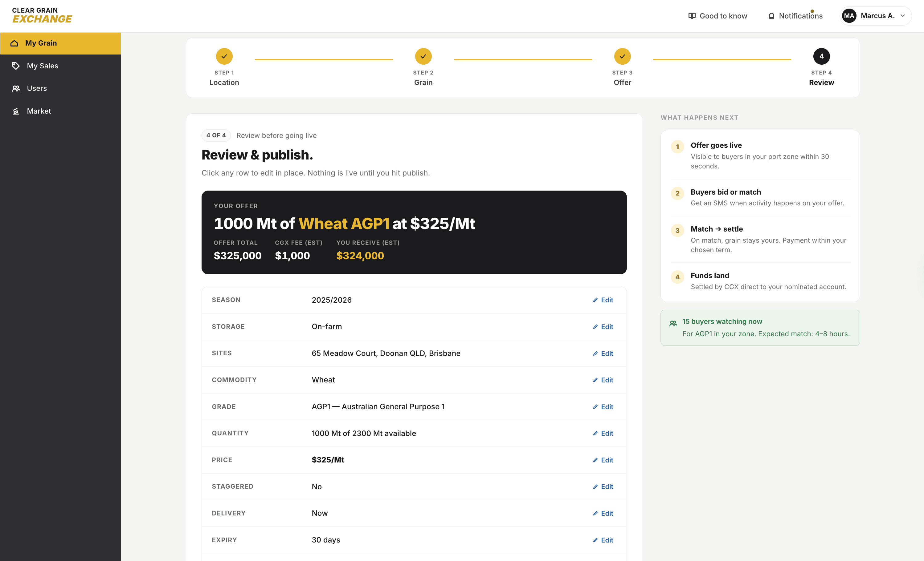The width and height of the screenshot is (924, 561).
Task: Click Step 4 Review badge
Action: tap(821, 57)
